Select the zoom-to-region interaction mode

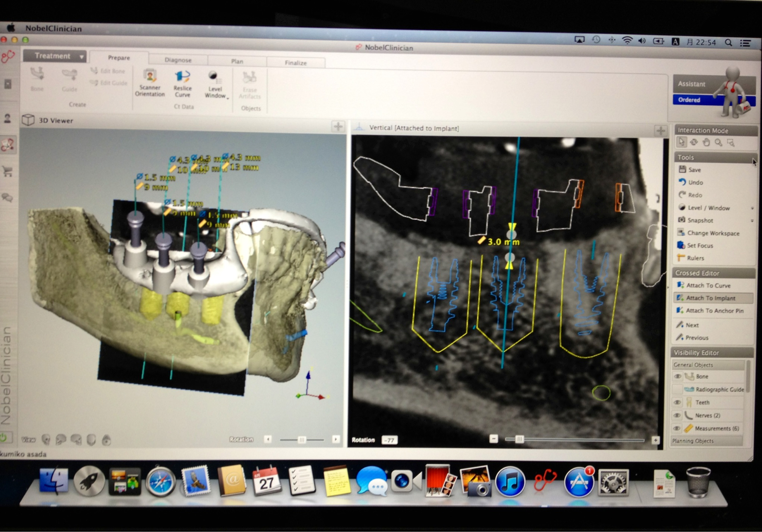tap(731, 142)
